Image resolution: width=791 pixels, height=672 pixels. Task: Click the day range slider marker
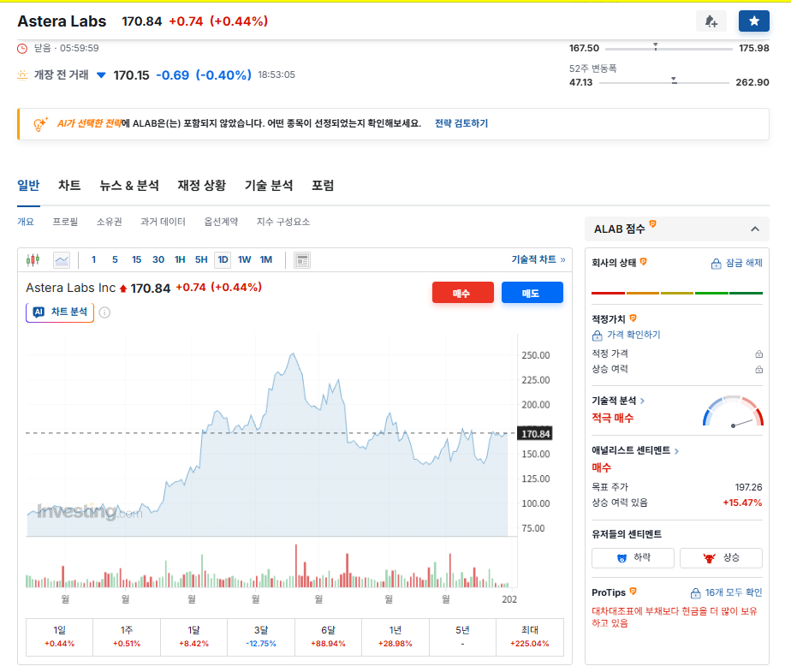(x=655, y=46)
